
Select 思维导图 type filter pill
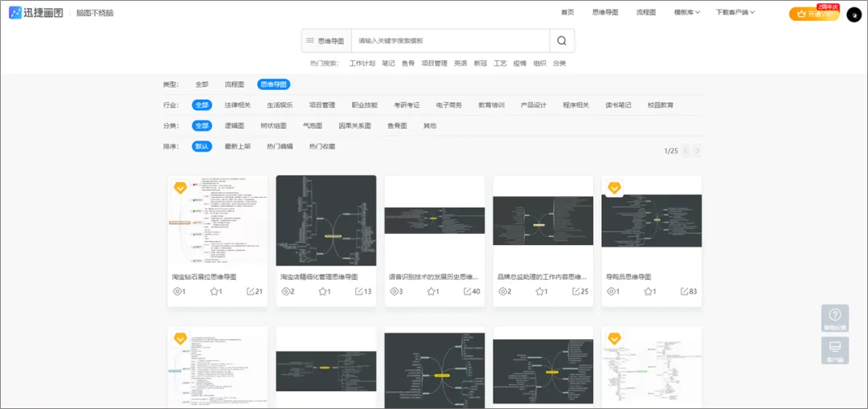pyautogui.click(x=273, y=84)
